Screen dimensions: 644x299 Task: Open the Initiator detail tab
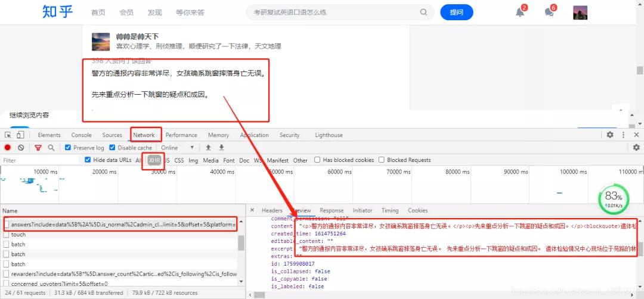point(363,210)
